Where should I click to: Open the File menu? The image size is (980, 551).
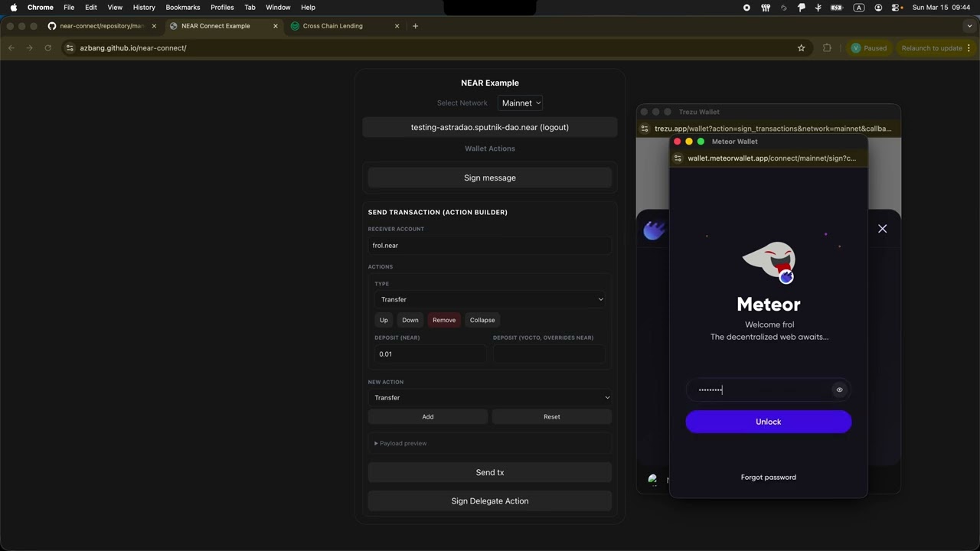tap(69, 7)
